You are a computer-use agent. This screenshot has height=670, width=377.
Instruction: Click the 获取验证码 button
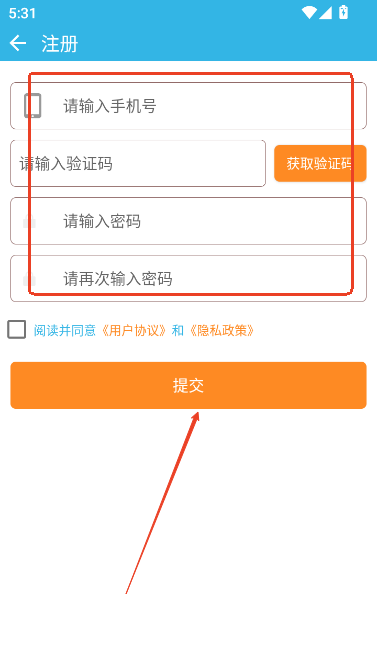[x=320, y=163]
